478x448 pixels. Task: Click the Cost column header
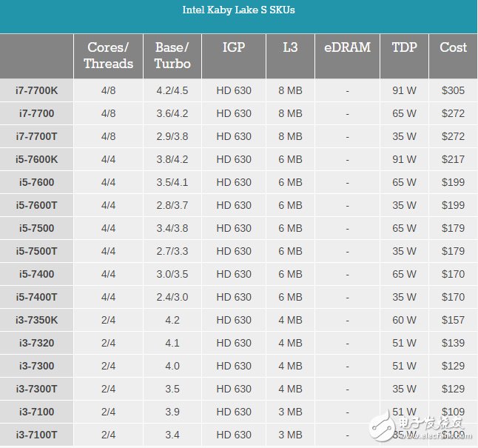pyautogui.click(x=453, y=47)
